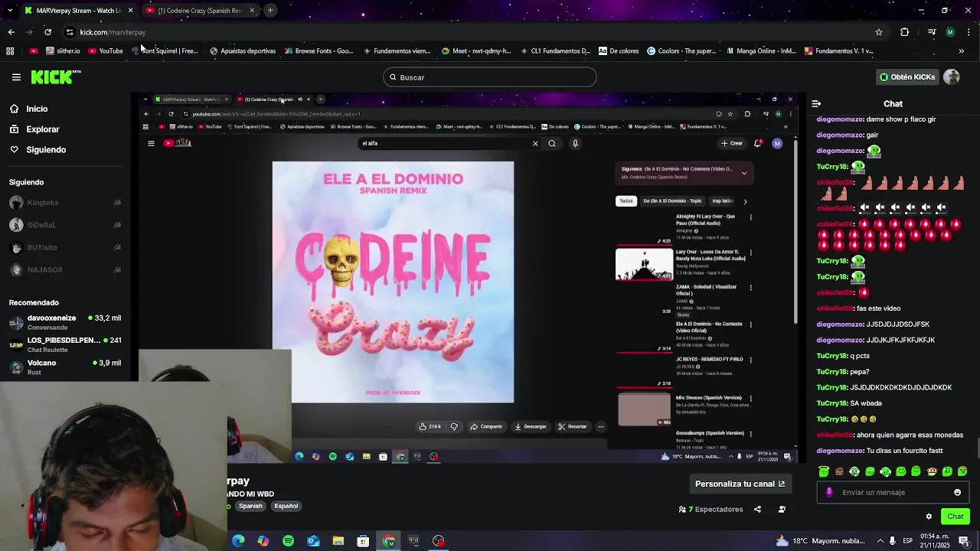
Task: View the 7 Espectadores list
Action: [711, 509]
